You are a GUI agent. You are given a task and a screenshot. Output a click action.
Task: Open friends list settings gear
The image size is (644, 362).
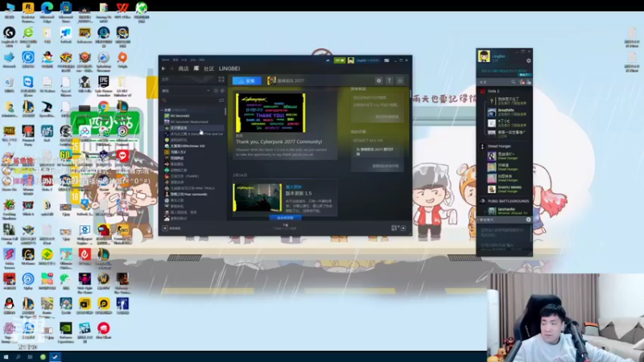click(529, 61)
